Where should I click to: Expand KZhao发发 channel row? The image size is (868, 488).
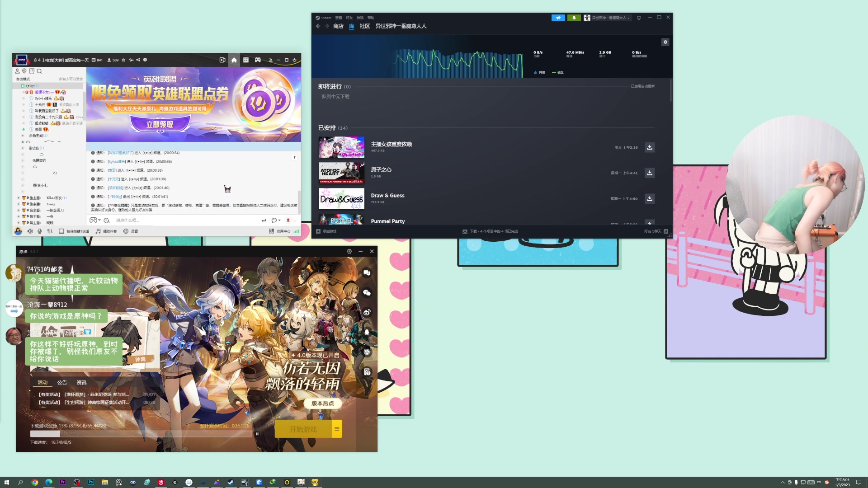18,197
